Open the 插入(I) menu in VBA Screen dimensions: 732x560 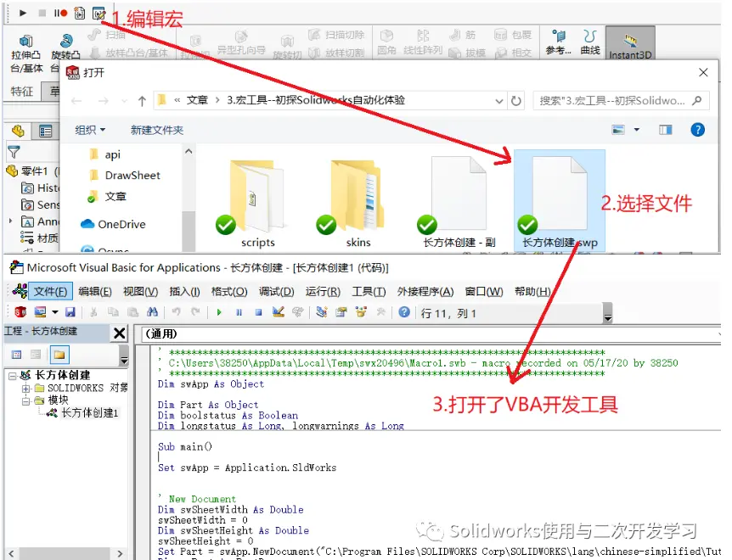184,291
